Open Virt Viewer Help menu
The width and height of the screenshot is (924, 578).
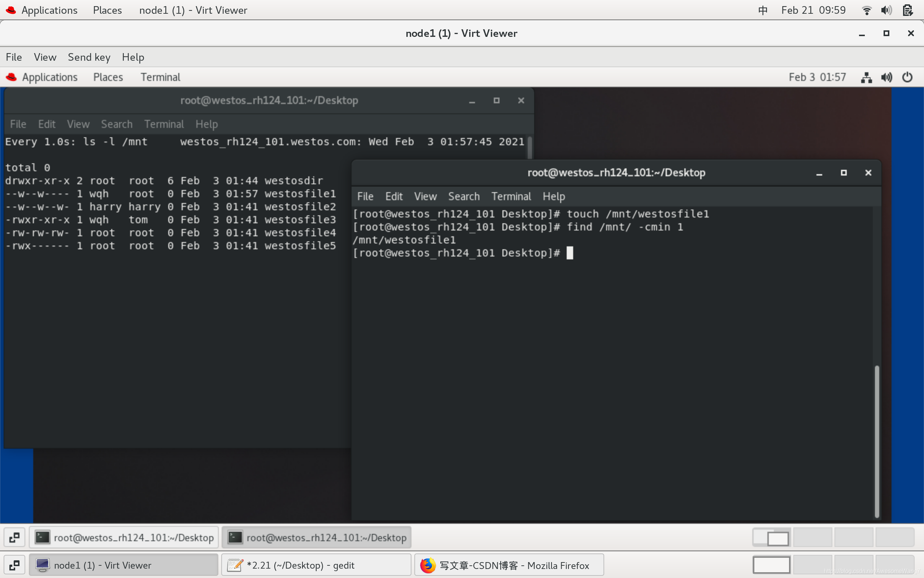[x=133, y=57]
